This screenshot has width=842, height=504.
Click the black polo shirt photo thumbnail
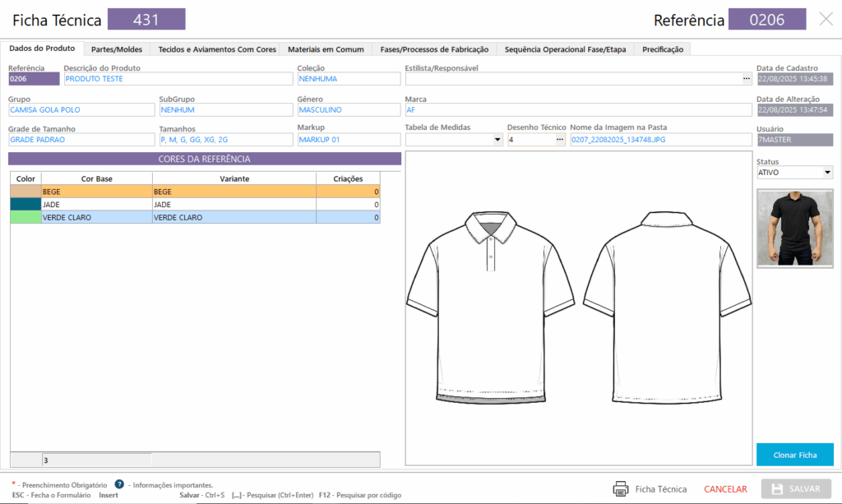(794, 228)
